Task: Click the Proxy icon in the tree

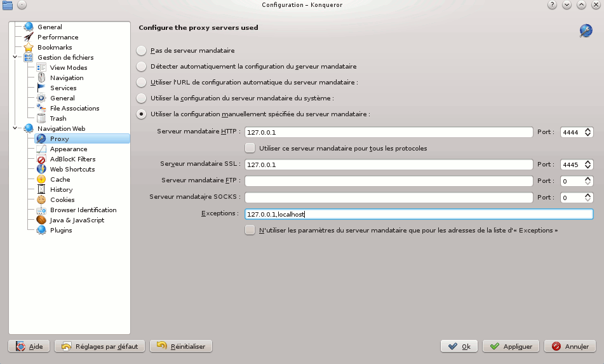Action: (41, 138)
